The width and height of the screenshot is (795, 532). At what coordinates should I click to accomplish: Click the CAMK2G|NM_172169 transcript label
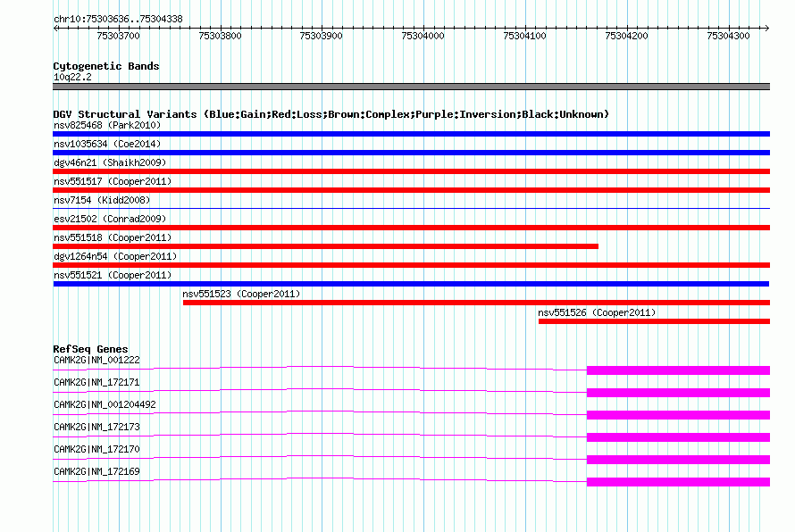(x=96, y=471)
